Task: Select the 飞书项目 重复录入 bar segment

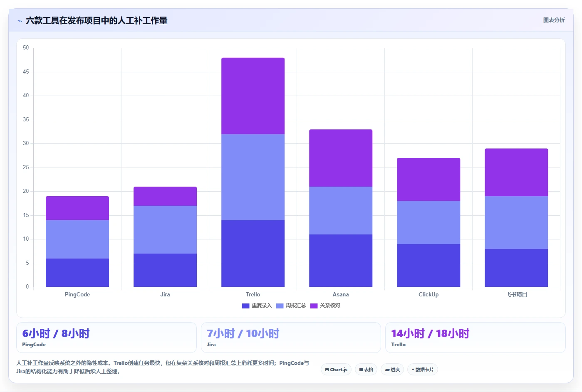Action: click(x=516, y=268)
